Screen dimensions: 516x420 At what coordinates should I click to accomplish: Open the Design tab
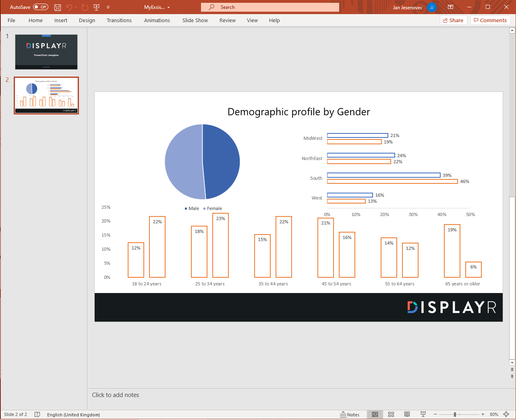click(87, 20)
